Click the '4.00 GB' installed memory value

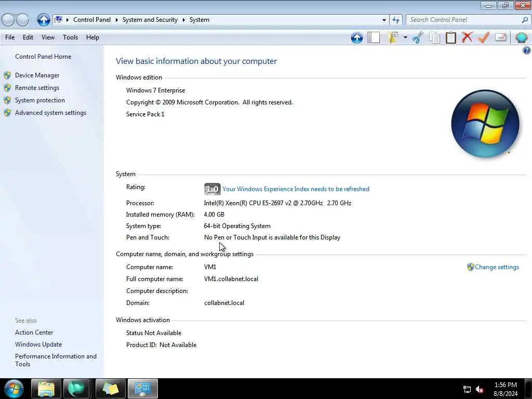click(x=214, y=215)
